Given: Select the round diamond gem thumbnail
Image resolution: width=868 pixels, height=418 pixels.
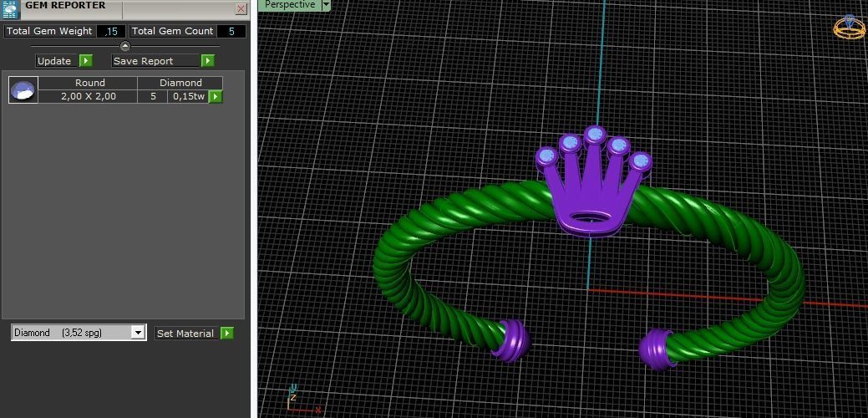Looking at the screenshot, I should tap(23, 90).
